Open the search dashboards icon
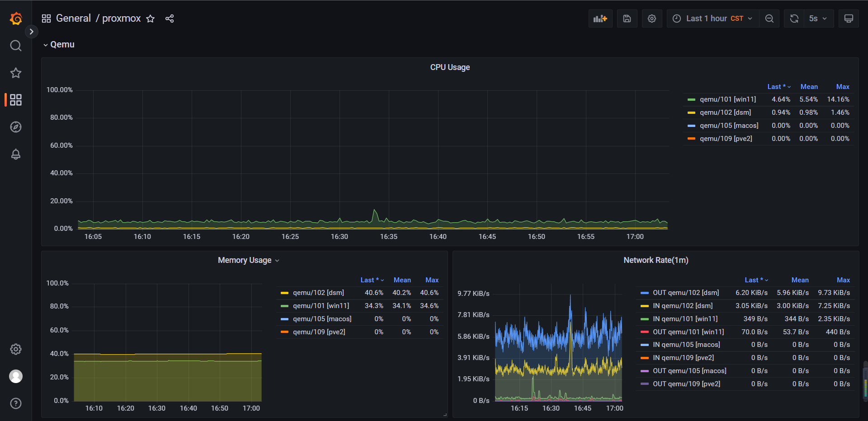868x421 pixels. 16,46
